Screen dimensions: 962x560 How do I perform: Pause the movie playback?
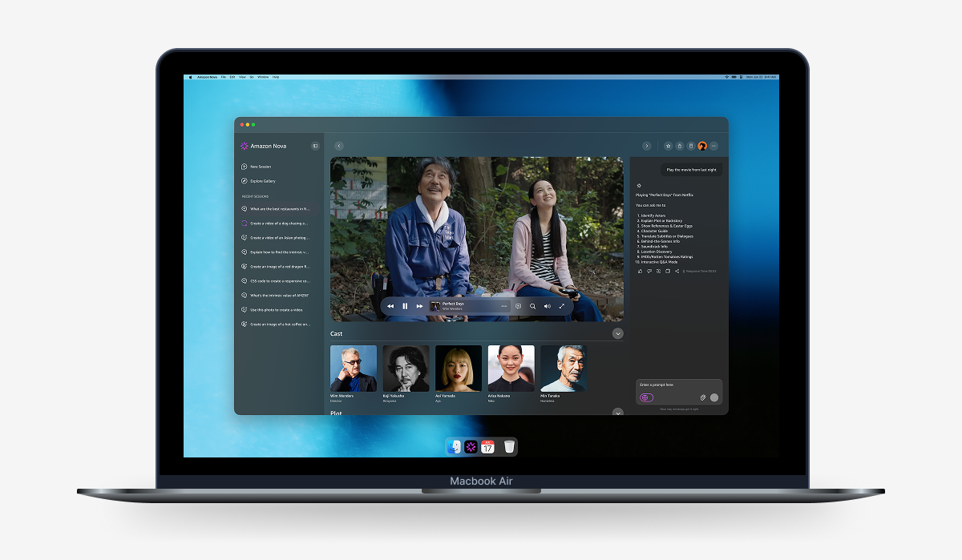405,306
